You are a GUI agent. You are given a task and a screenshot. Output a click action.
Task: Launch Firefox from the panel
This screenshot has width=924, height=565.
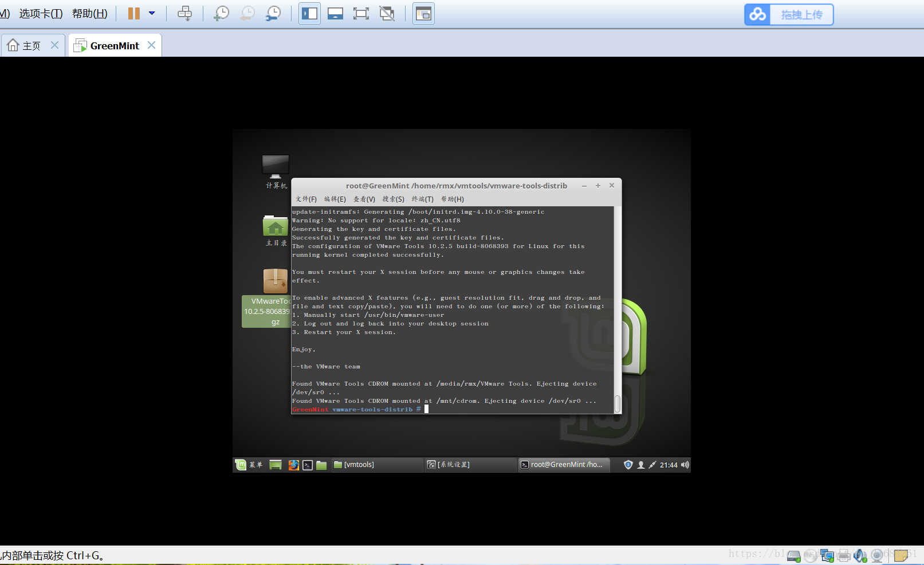tap(293, 465)
